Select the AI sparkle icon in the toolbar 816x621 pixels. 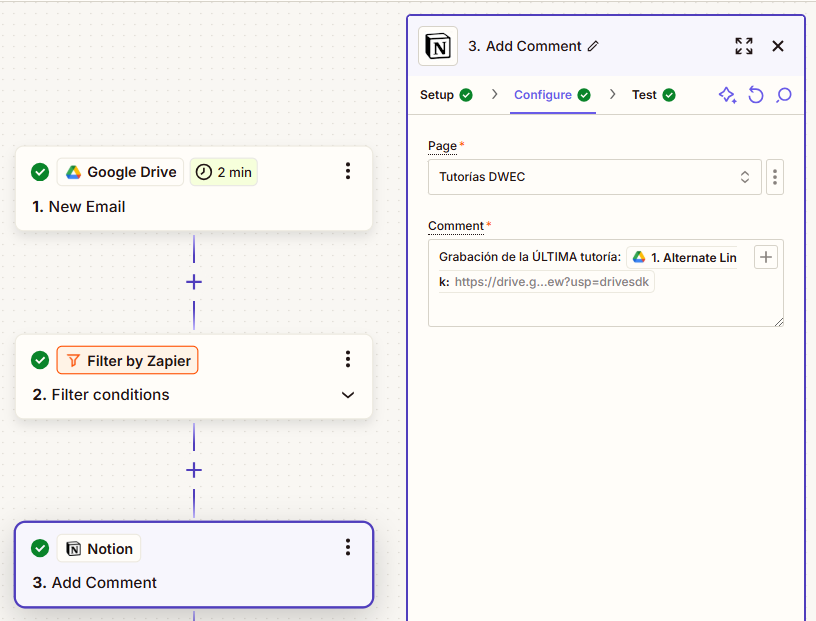point(727,94)
